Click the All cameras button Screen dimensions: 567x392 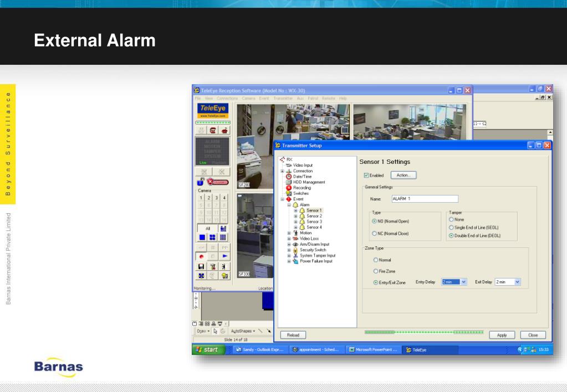click(207, 228)
